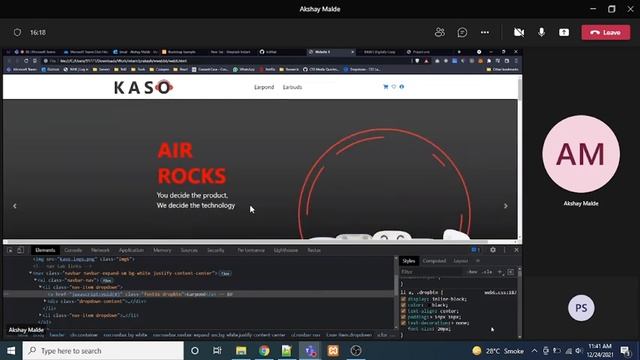The height and width of the screenshot is (360, 640).
Task: Toggle the .cls class editor button
Action: tap(487, 272)
